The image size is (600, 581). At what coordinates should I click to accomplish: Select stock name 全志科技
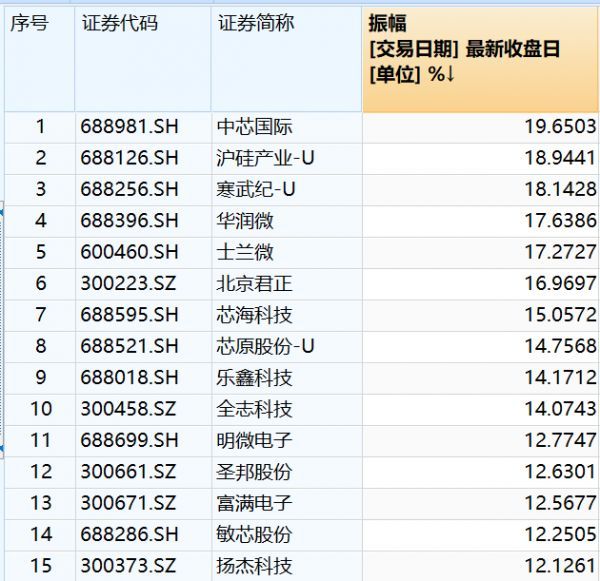[x=254, y=409]
